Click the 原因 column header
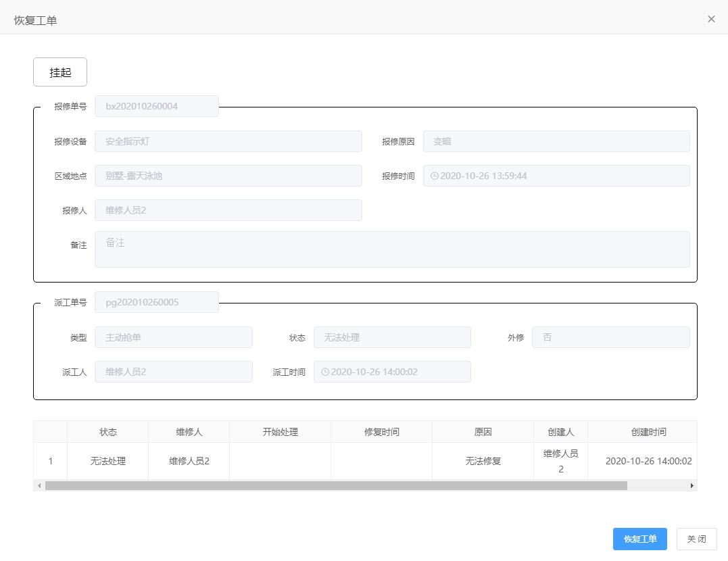Screen dimensions: 728x561 [x=483, y=432]
